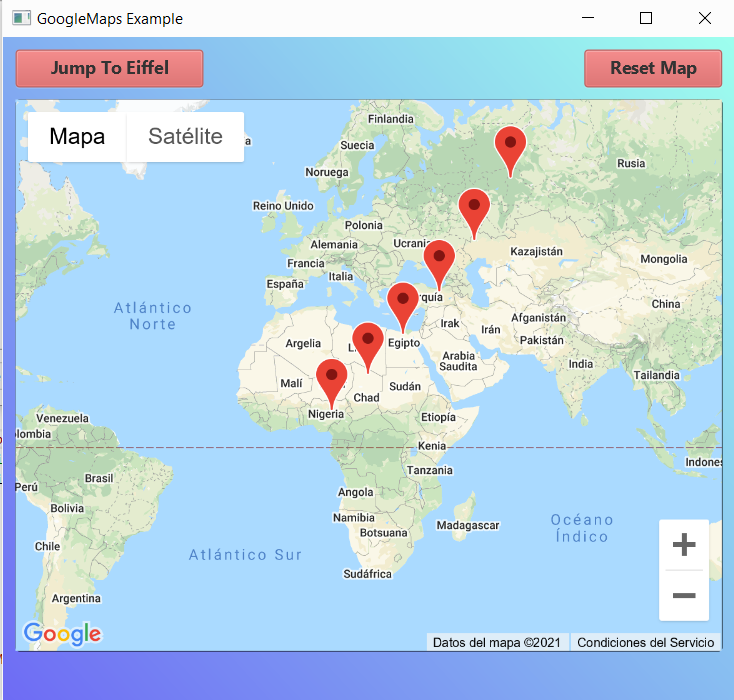
Task: Click the Polonia label on map
Action: click(x=364, y=225)
